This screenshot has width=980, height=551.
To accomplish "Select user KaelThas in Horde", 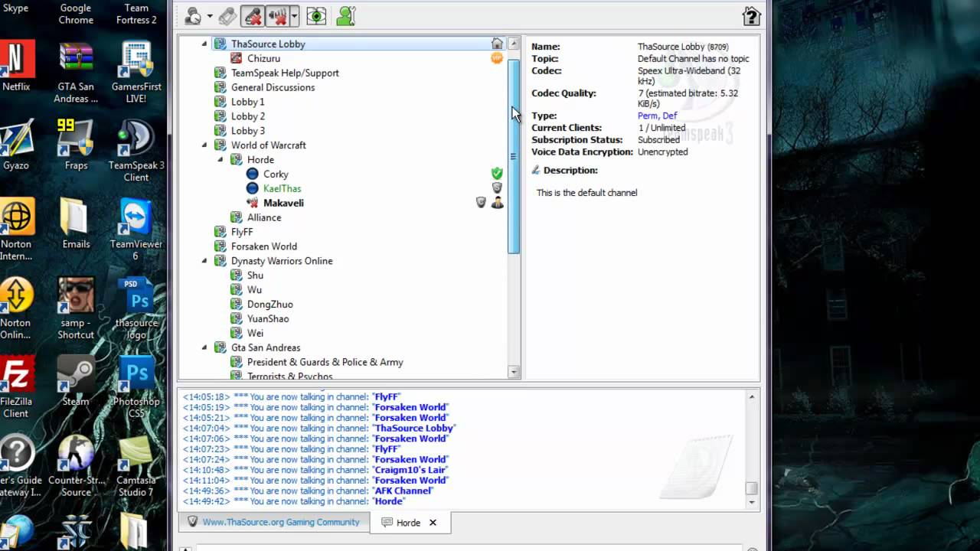I will click(282, 188).
